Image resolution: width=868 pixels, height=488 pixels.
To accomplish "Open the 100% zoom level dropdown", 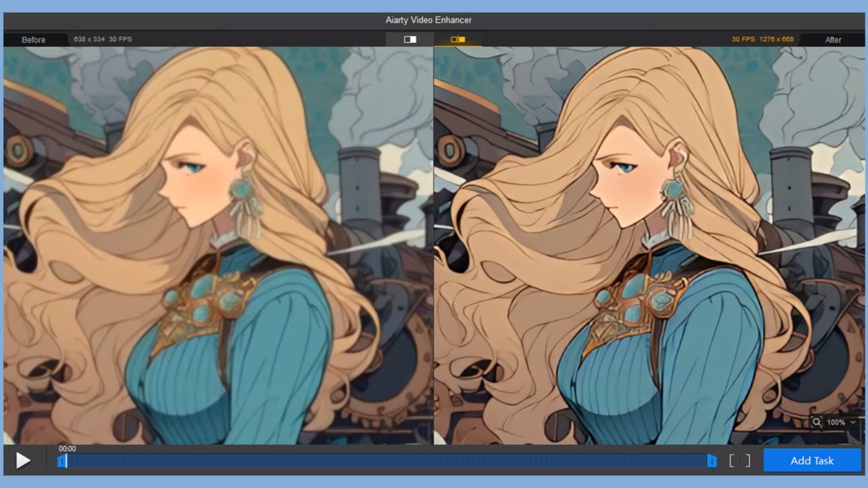I will coord(840,422).
